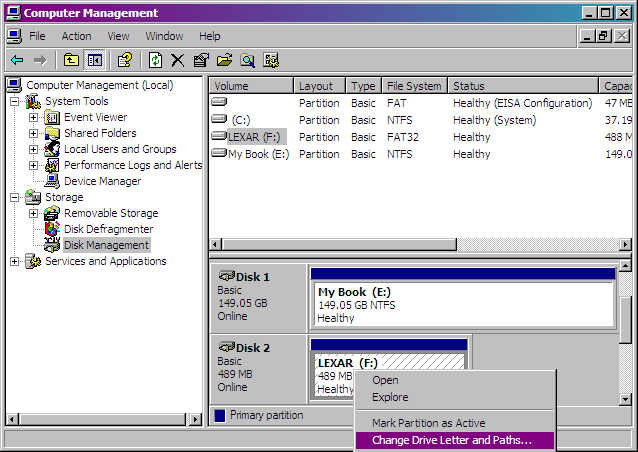Open the File menu
Screen dimensions: 638x452
[37, 36]
